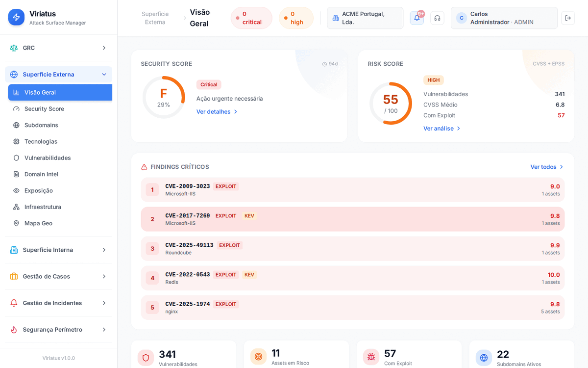588x368 pixels.
Task: Click the Viriatus lightning bolt logo
Action: point(16,17)
